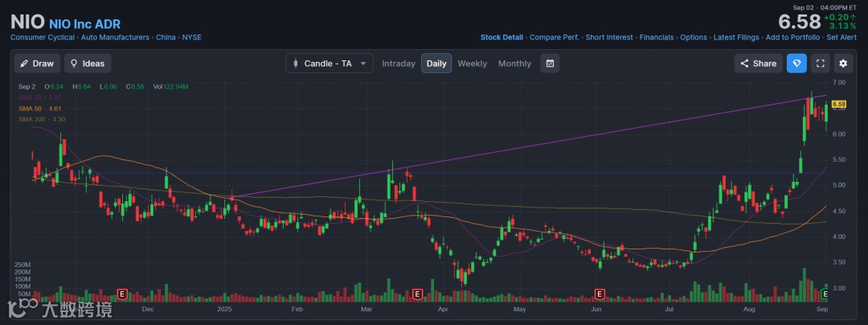Click earnings marker E near June
Screen dimensions: 868x325
(599, 294)
